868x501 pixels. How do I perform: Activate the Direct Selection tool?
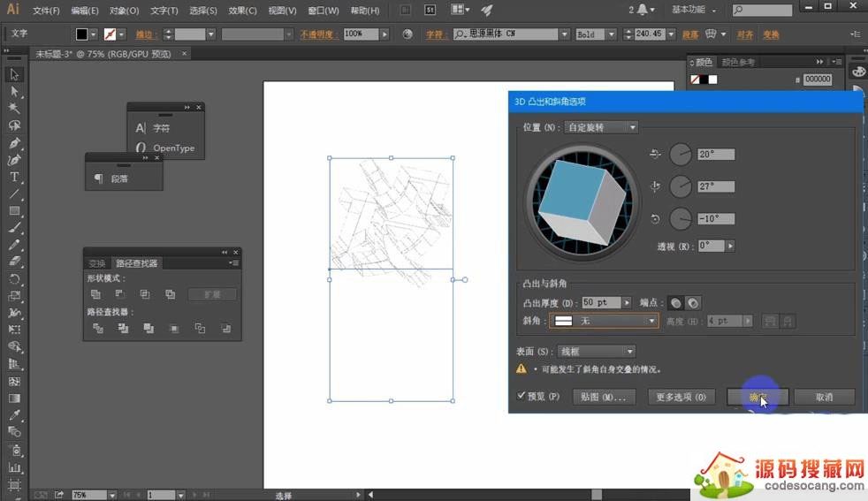pyautogui.click(x=14, y=91)
